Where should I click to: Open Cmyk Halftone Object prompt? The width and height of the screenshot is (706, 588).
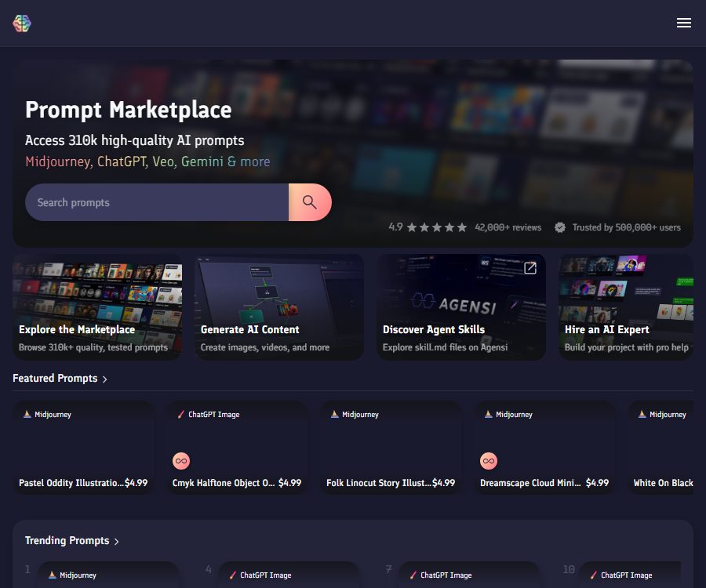237,448
